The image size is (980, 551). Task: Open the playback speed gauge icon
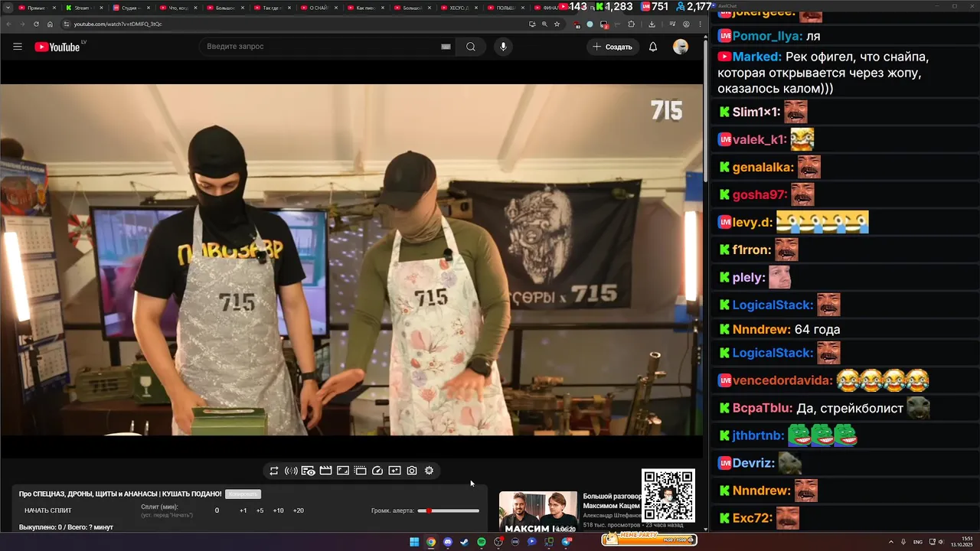tap(377, 471)
